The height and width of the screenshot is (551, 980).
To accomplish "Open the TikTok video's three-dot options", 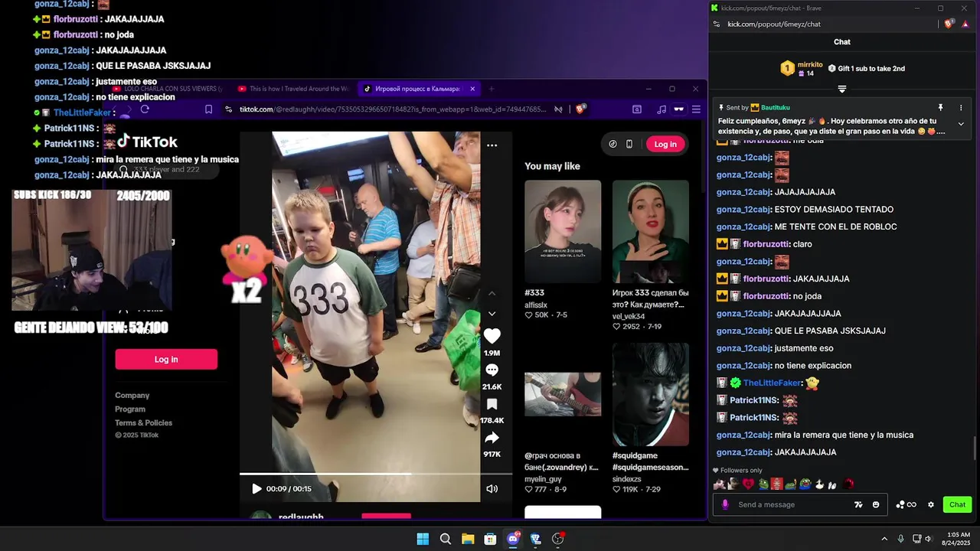I will tap(492, 145).
